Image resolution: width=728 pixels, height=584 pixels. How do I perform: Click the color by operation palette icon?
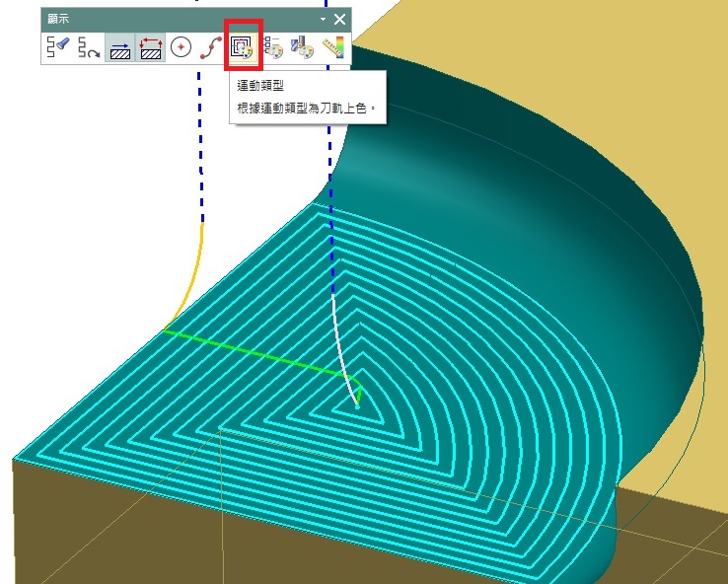pyautogui.click(x=273, y=47)
